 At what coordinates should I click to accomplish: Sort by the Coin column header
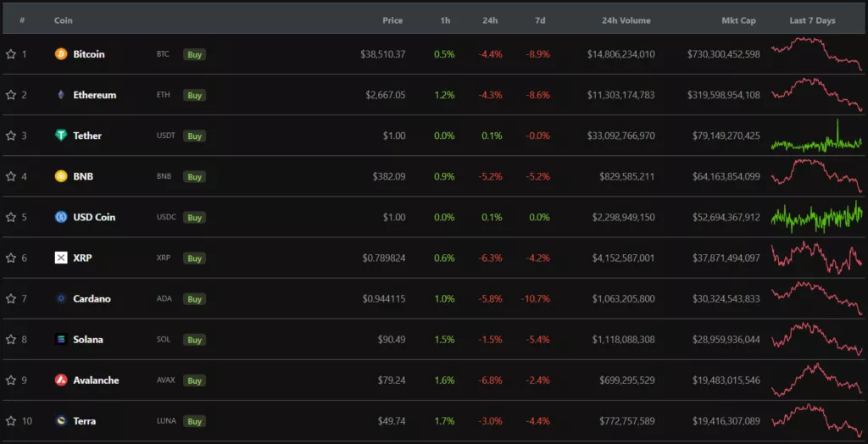point(64,20)
